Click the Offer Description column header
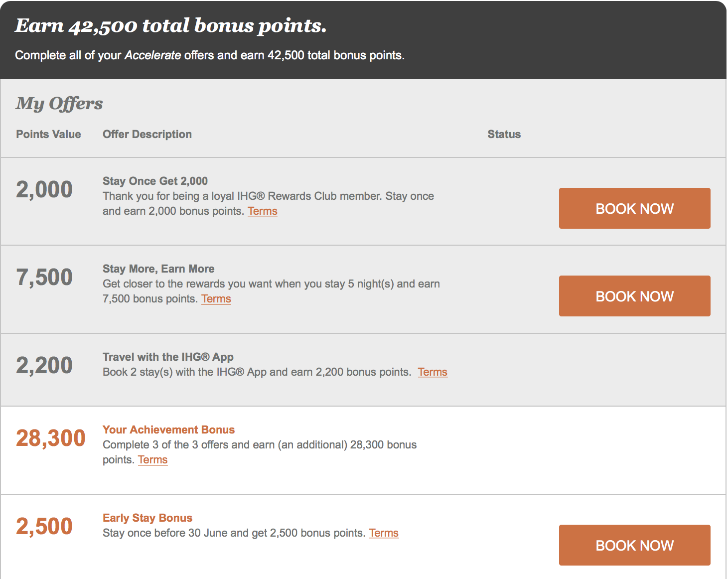This screenshot has width=728, height=579. (x=147, y=134)
